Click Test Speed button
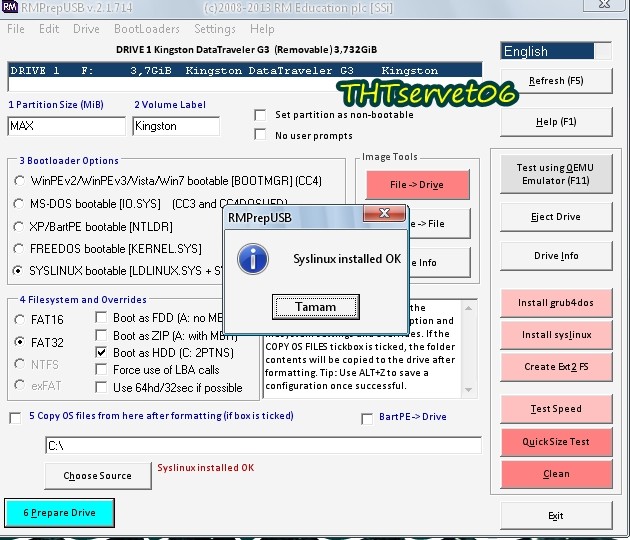The height and width of the screenshot is (540, 630). [556, 409]
